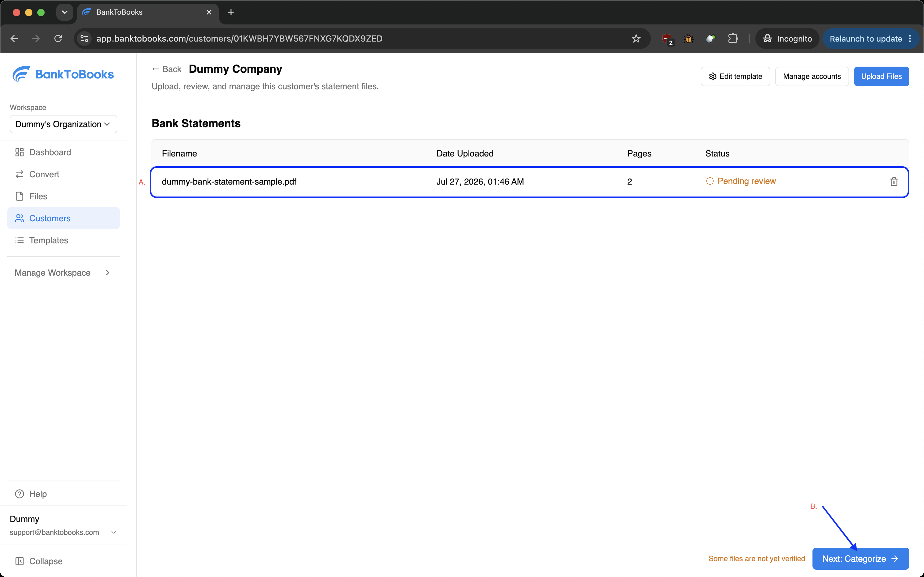
Task: Click the Jul 27, 2026 upload date
Action: tap(480, 182)
